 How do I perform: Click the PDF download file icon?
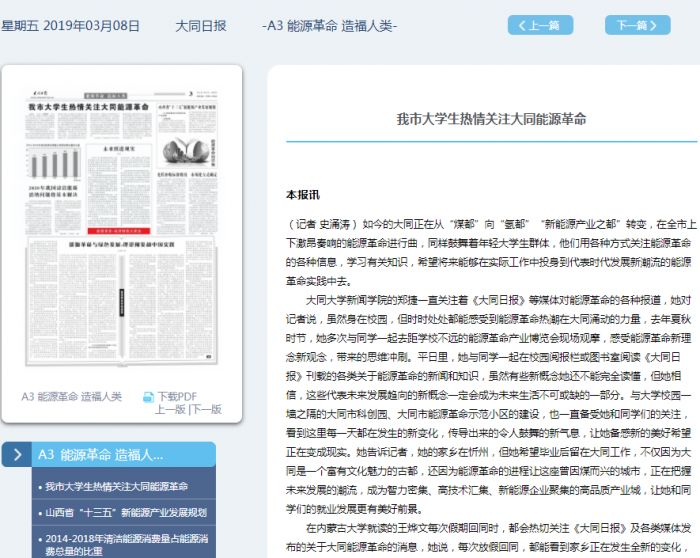pos(148,397)
